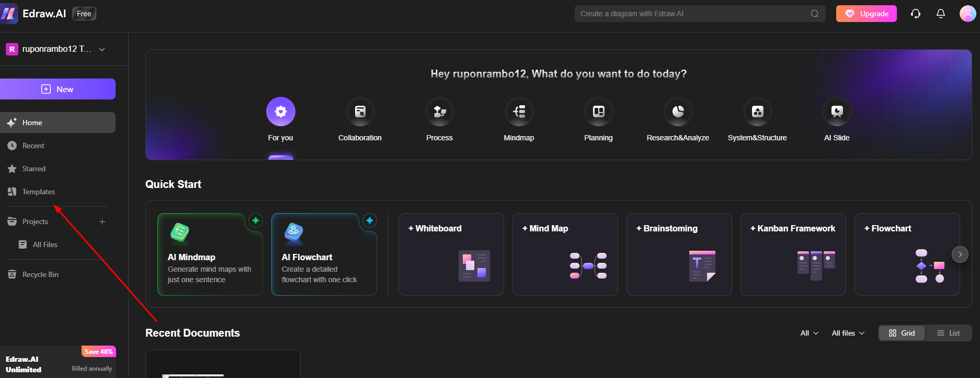Select the Research&Analyze category icon

(678, 112)
